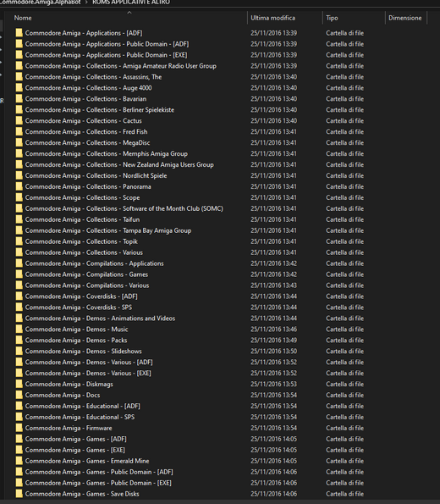Screen dimensions: 440x504
Task: Click sort direction arrow above Nome column
Action: click(x=129, y=13)
